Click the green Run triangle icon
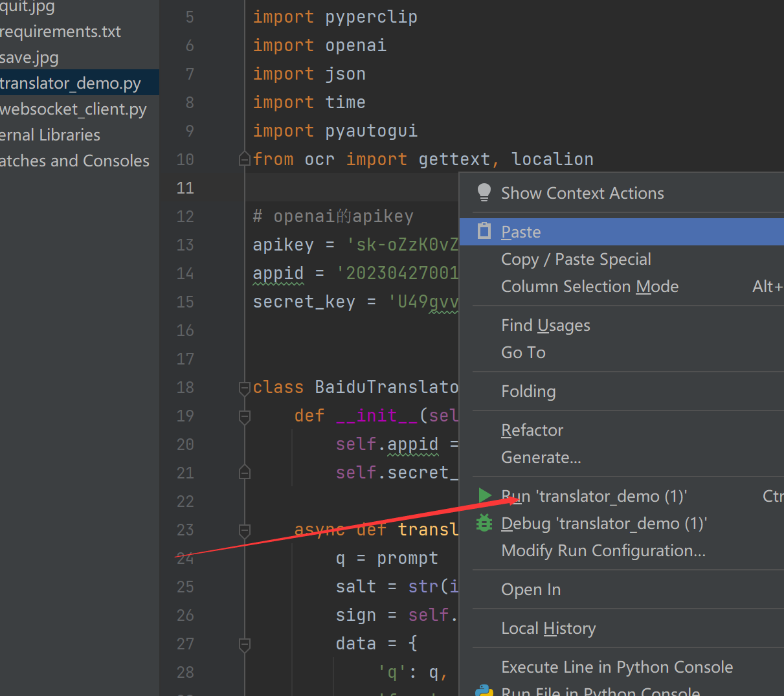 tap(484, 495)
